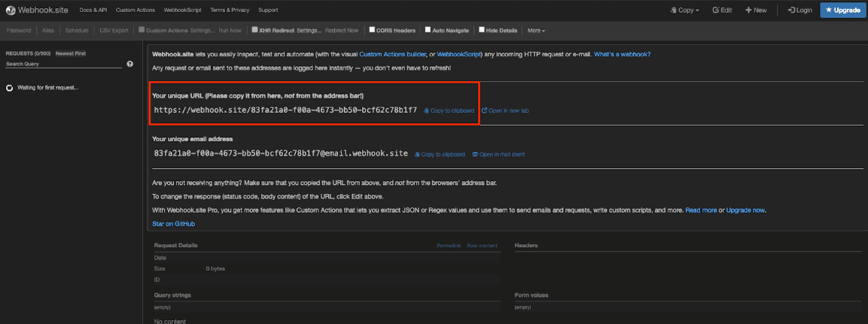Open the Custom Actions builder link
Viewport: 868px width, 324px height.
tap(392, 54)
